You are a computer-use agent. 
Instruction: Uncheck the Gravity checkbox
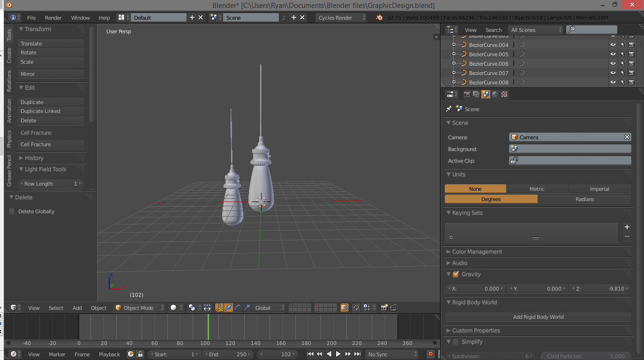456,274
